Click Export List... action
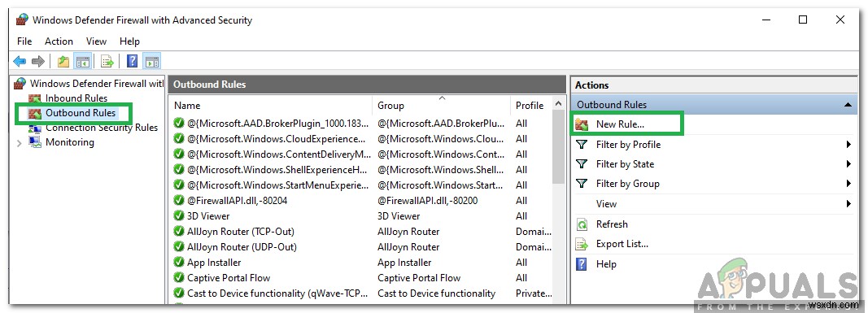 tap(622, 244)
